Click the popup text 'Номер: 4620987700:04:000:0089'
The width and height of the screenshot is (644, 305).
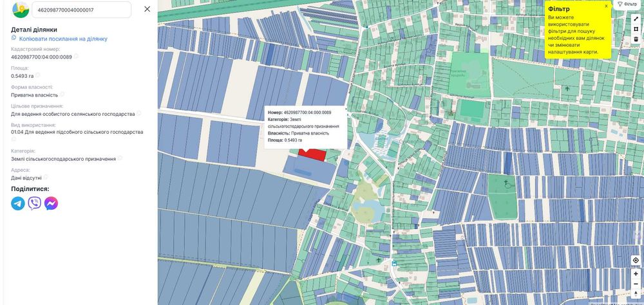pyautogui.click(x=299, y=112)
